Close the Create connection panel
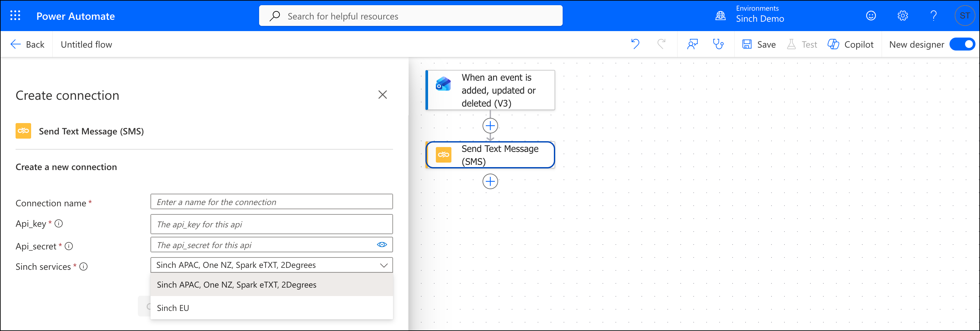Viewport: 980px width, 331px height. [382, 95]
